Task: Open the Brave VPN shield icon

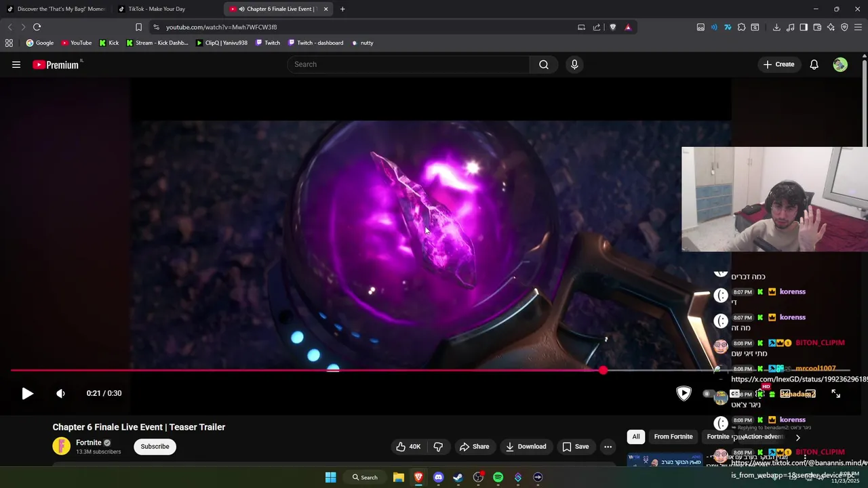Action: 844,27
